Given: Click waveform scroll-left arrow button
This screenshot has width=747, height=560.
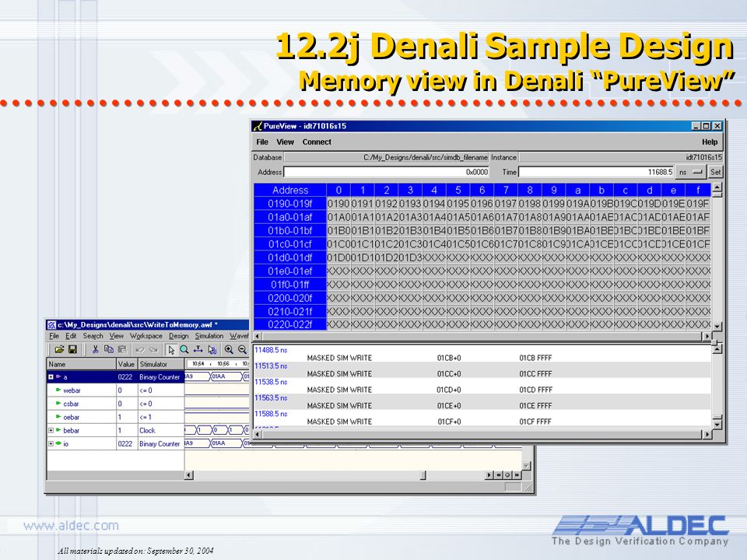Looking at the screenshot, I should (x=188, y=474).
